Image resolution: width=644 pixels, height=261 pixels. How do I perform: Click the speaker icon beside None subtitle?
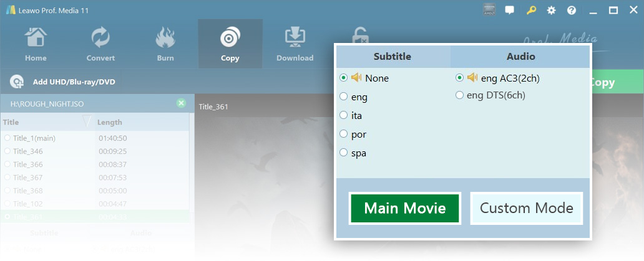point(356,77)
